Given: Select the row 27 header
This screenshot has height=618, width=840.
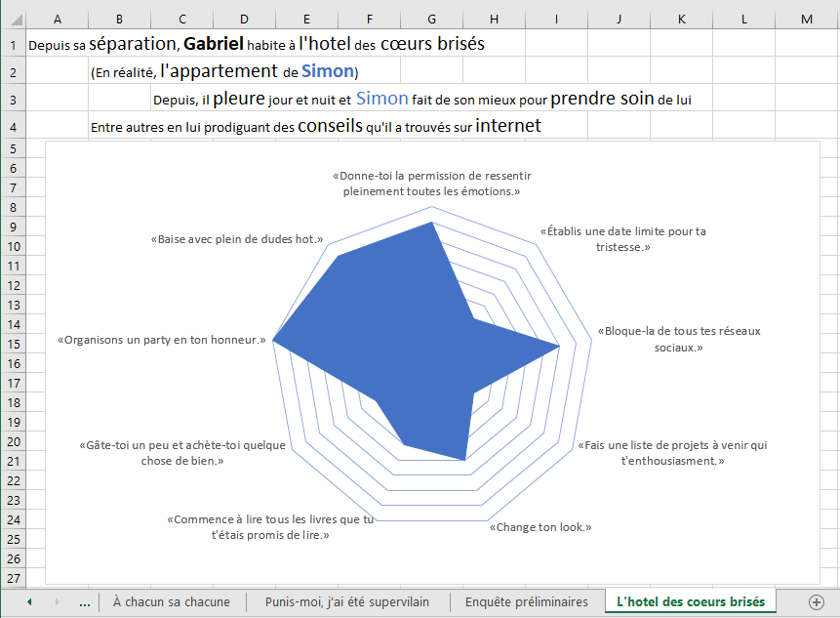Looking at the screenshot, I should tap(13, 578).
